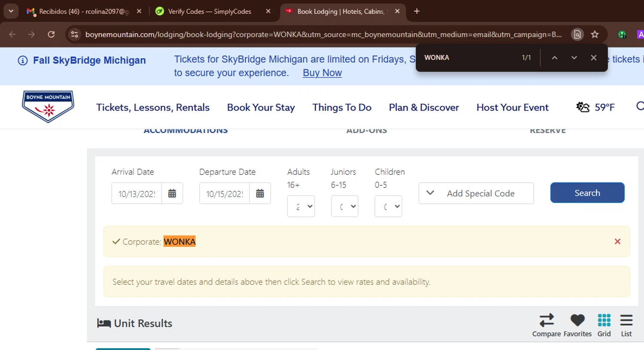This screenshot has height=350, width=644.
Task: Open the Children 0-5 dropdown
Action: [389, 206]
